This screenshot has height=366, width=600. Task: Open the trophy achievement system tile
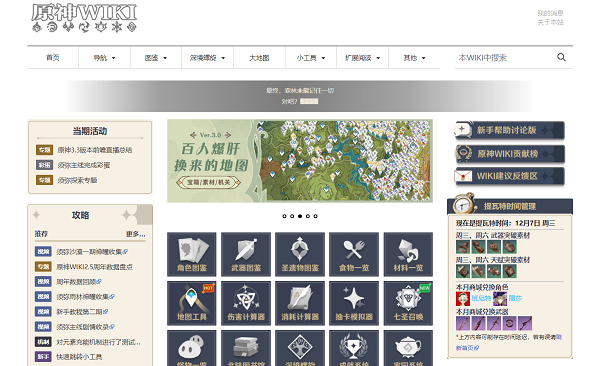click(354, 348)
